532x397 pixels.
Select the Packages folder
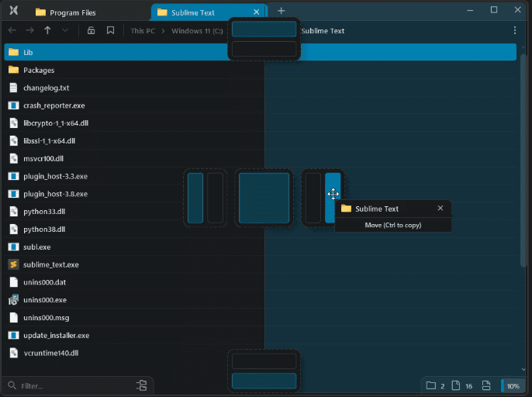pos(261,70)
